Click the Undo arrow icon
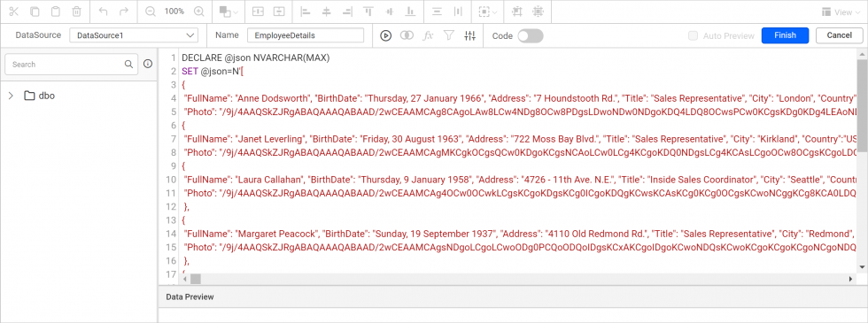Viewport: 868px width, 323px height. pos(103,12)
